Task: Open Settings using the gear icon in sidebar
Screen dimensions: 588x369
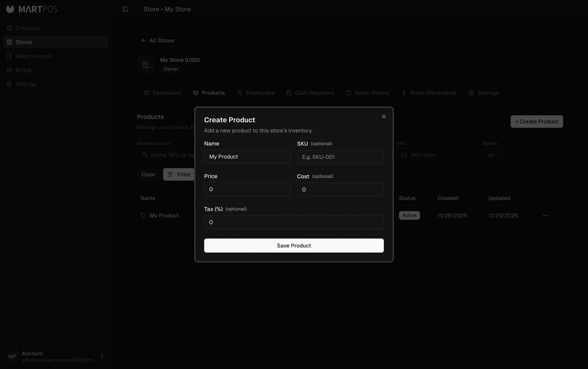Action: pos(9,84)
